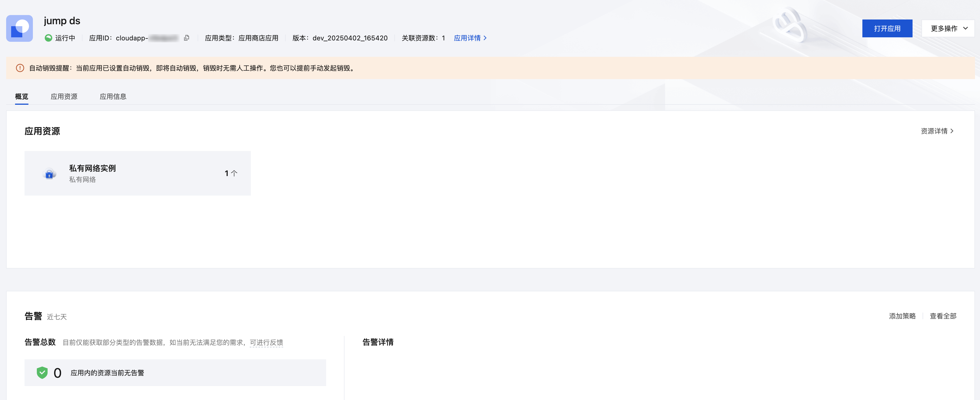
Task: Expand the 更多操作 dropdown menu
Action: pos(948,28)
